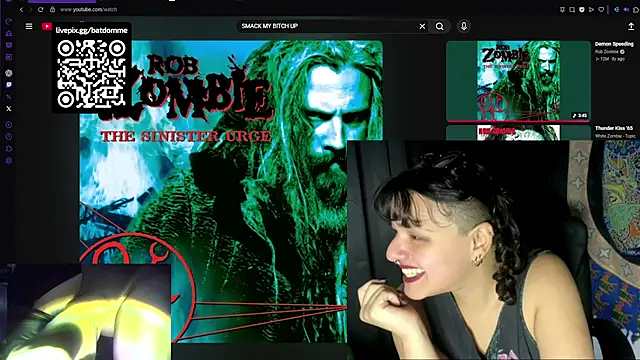Open the Thunder Kiss '65 video title
Screen dimensions: 640x360
click(613, 128)
